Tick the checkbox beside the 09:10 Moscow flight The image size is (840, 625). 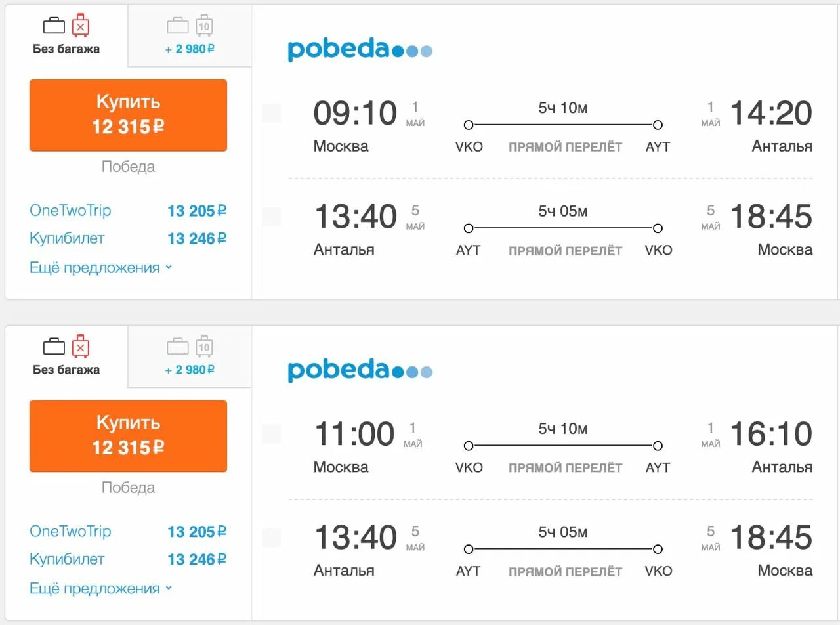(x=272, y=113)
